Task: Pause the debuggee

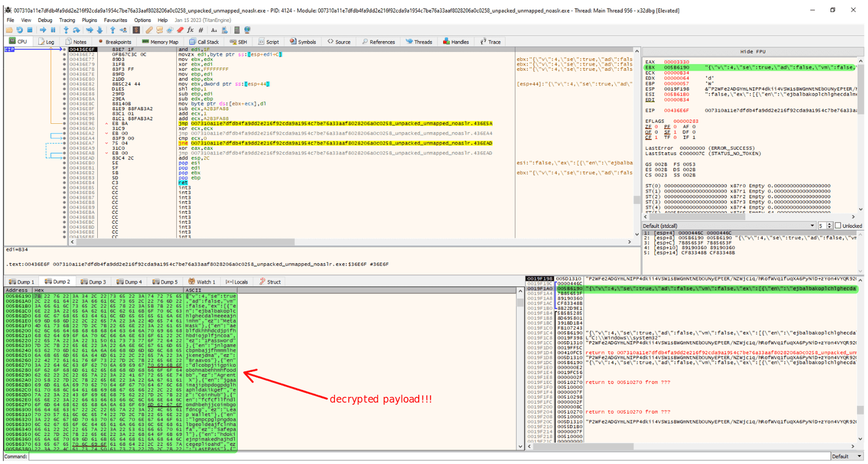Action: 53,29
